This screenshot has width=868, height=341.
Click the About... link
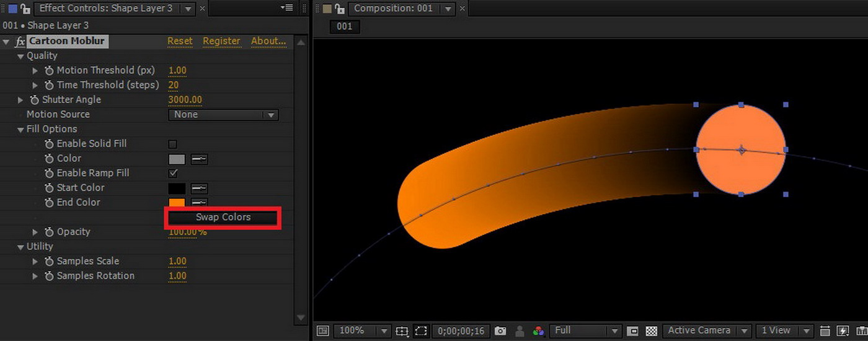(268, 42)
